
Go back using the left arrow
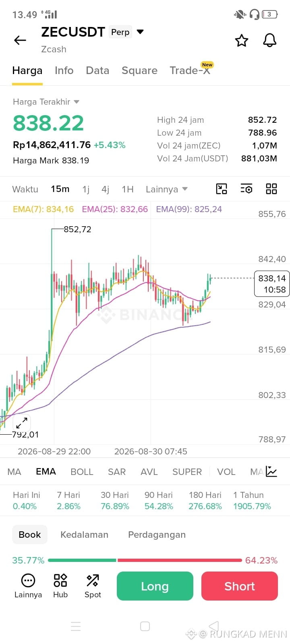(20, 40)
